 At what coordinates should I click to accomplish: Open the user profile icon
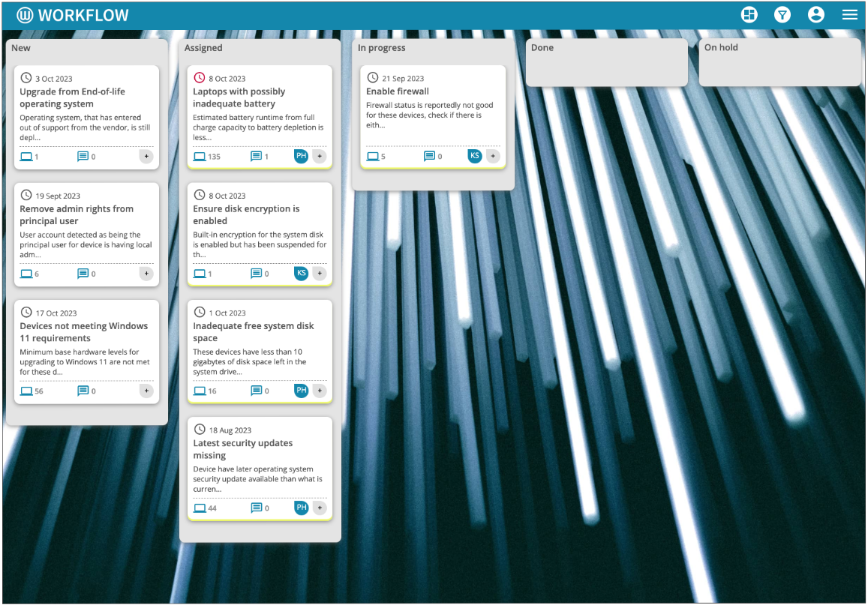[x=816, y=14]
